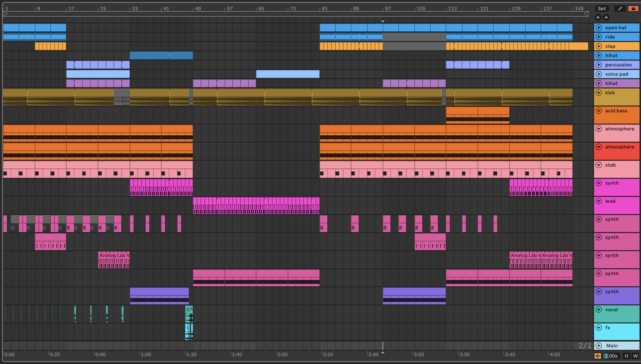Image resolution: width=641 pixels, height=364 pixels.
Task: Collapse the acid bass track
Action: click(x=598, y=110)
